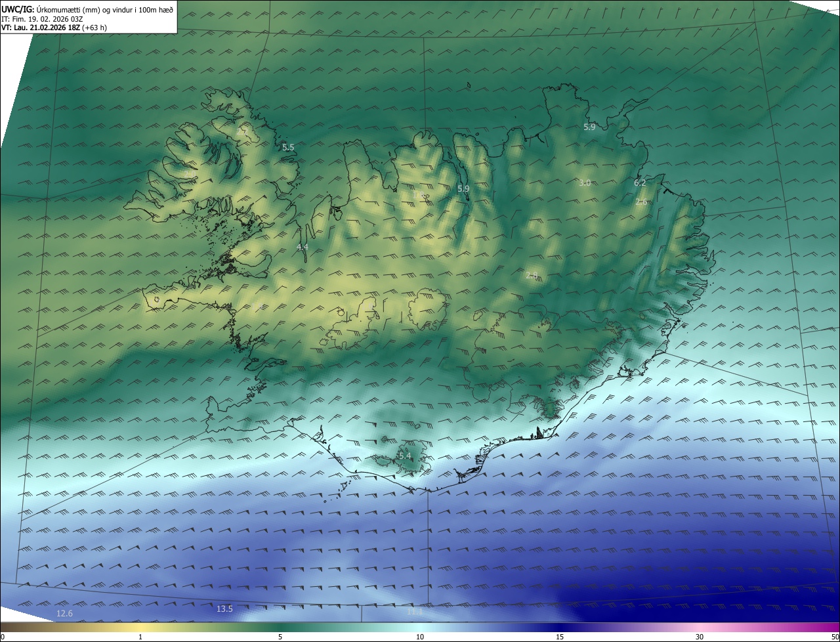The height and width of the screenshot is (642, 840).
Task: Click the 5.4 value label on the map
Action: click(405, 456)
